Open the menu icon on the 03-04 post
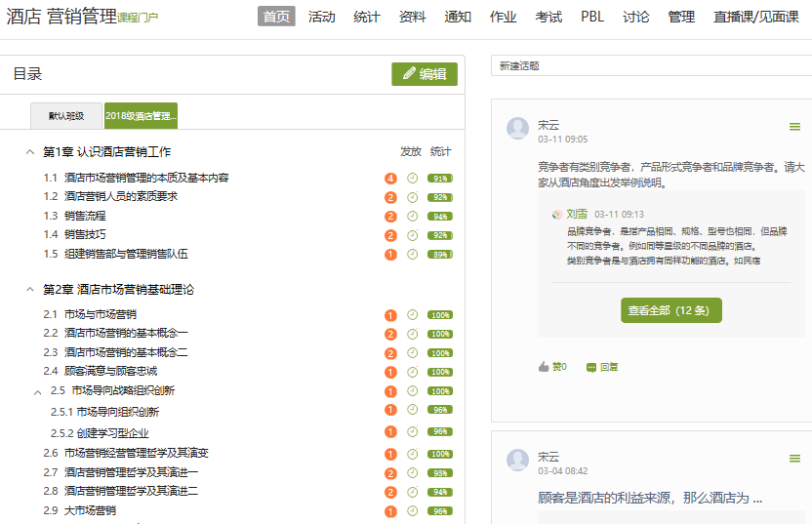 tap(794, 458)
